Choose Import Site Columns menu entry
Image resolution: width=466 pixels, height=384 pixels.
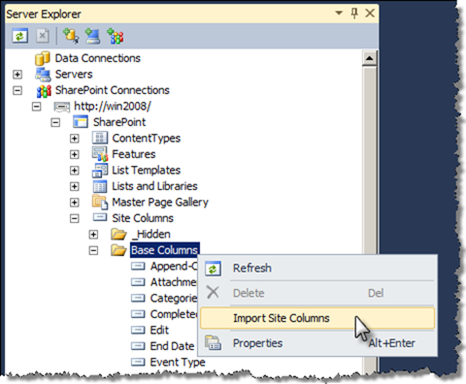coord(317,318)
